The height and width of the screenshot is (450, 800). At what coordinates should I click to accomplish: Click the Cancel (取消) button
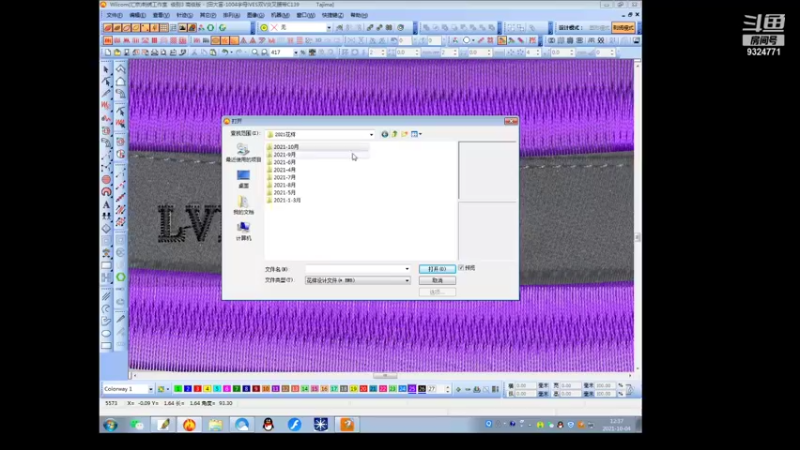click(437, 281)
